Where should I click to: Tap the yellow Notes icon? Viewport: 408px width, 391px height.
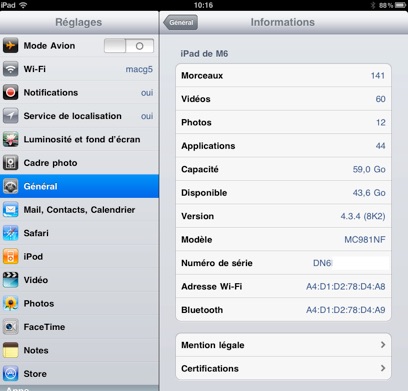pos(10,350)
